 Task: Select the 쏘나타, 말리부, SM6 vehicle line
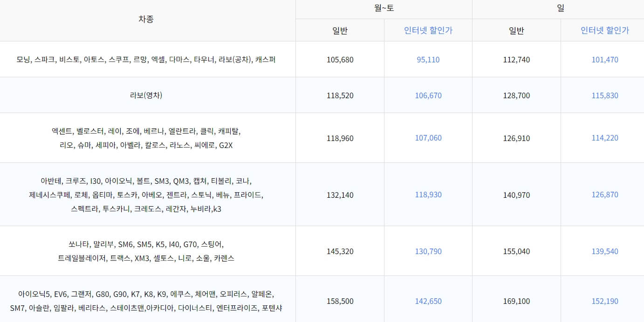[x=146, y=244]
